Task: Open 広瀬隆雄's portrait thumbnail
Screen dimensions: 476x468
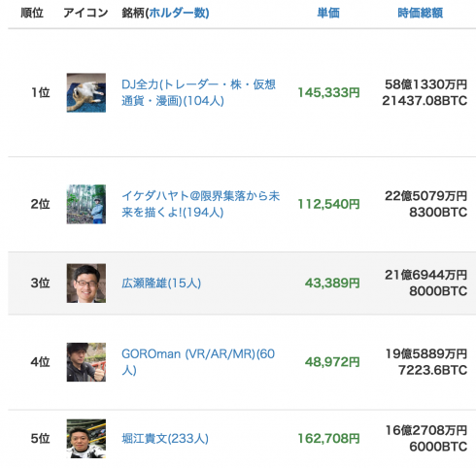Action: (x=86, y=283)
